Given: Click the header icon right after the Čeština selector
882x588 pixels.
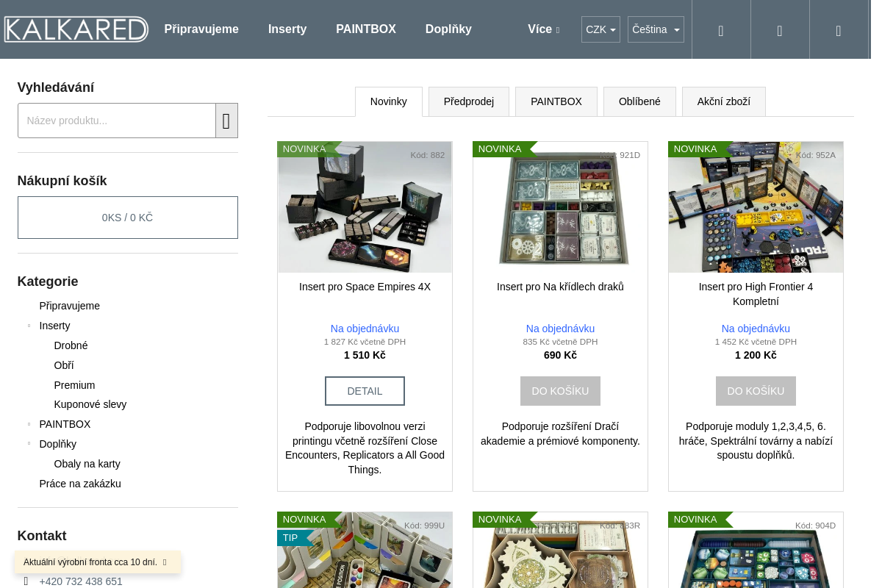Looking at the screenshot, I should (x=721, y=30).
